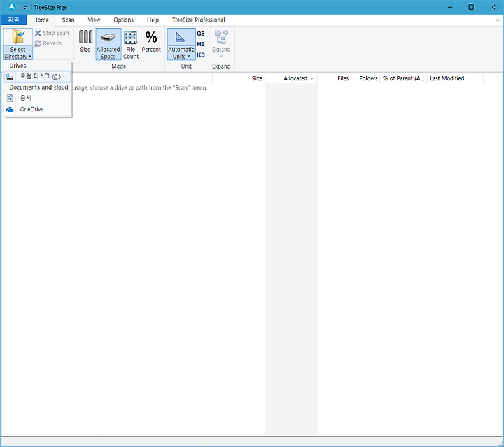Sort by % of Parent column header

[403, 78]
